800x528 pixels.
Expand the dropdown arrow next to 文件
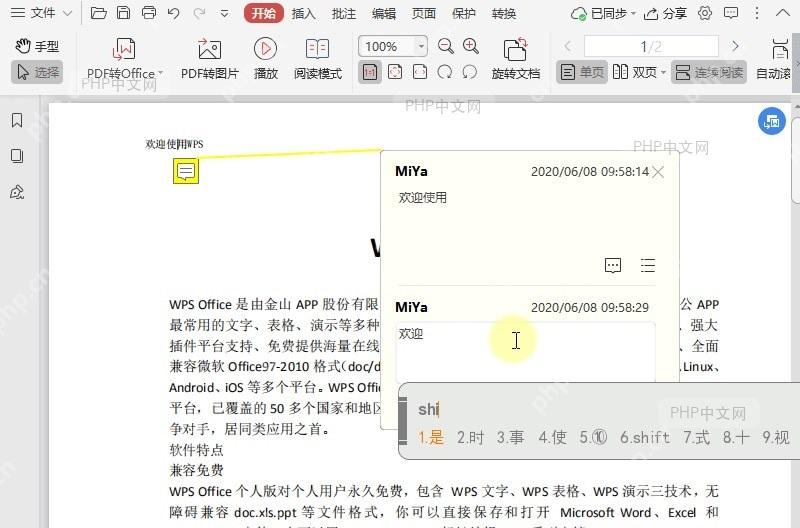[x=68, y=13]
